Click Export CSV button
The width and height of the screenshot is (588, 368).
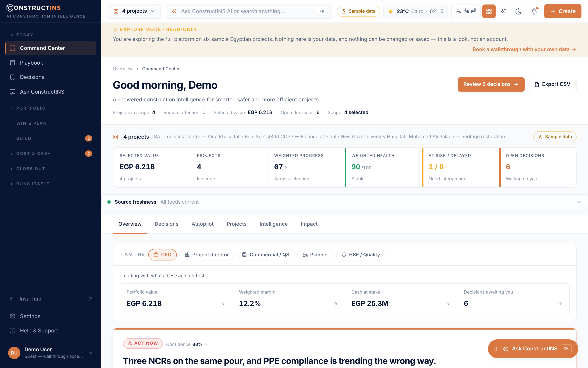click(552, 84)
